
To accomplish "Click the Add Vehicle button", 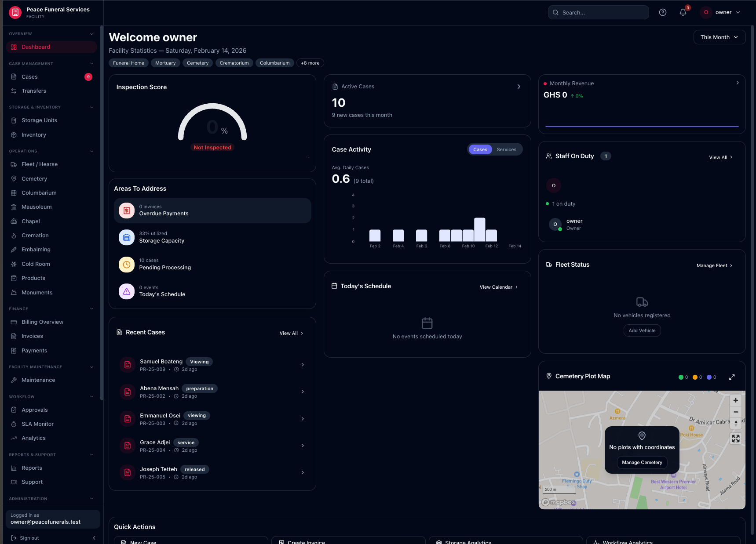I will point(642,330).
